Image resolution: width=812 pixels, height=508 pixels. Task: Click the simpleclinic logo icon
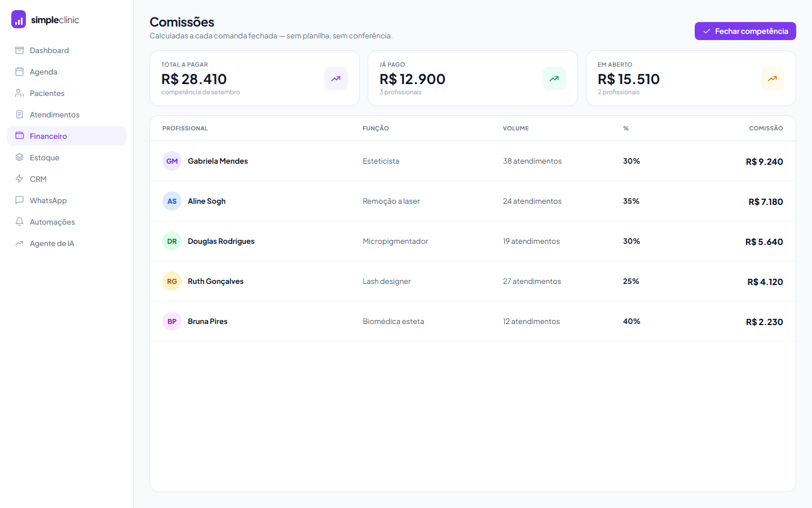tap(19, 19)
